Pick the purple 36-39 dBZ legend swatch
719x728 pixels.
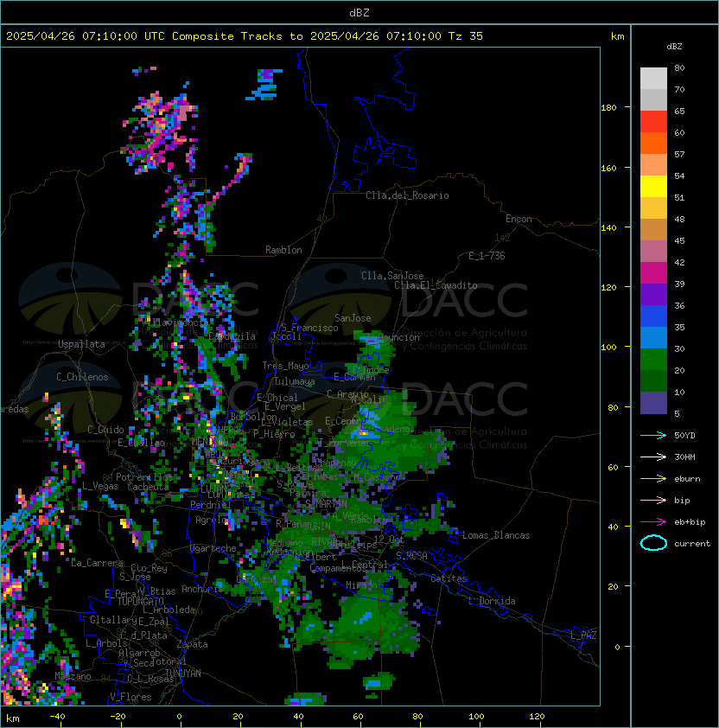[x=653, y=294]
